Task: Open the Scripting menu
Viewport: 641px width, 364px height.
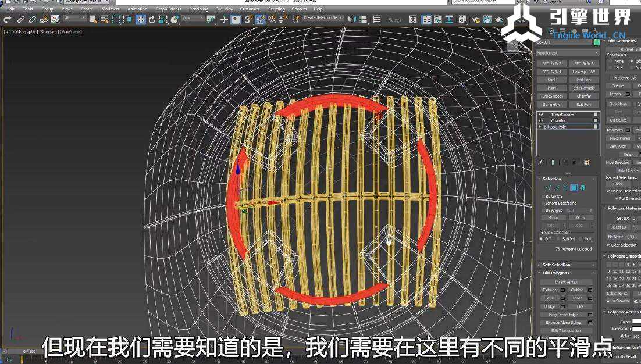Action: click(276, 9)
